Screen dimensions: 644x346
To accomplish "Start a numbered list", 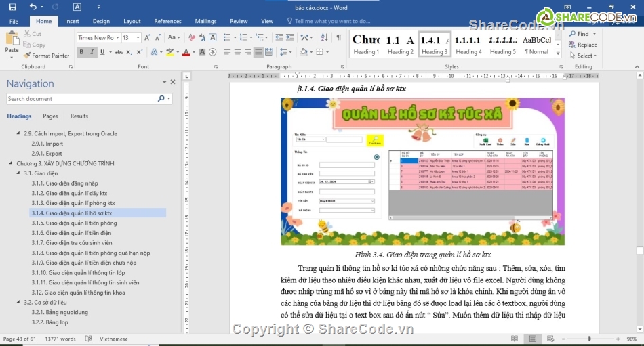I will tap(243, 38).
